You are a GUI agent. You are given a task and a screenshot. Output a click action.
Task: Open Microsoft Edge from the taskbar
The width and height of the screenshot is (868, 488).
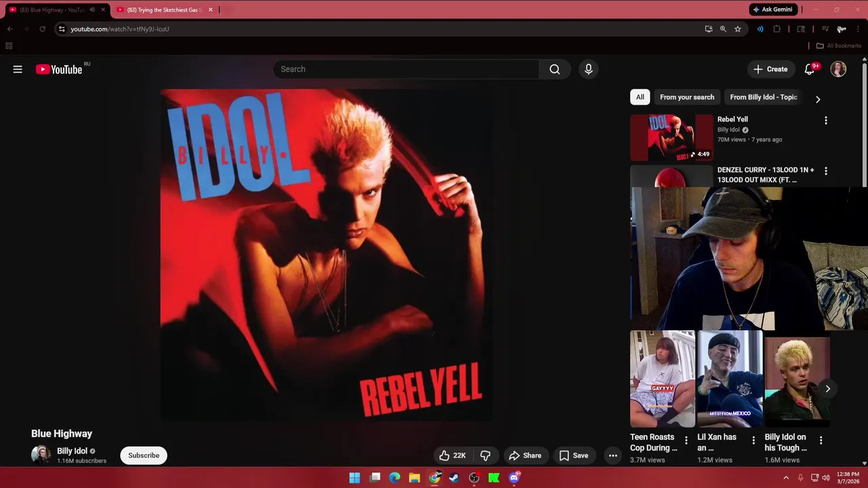pos(395,478)
